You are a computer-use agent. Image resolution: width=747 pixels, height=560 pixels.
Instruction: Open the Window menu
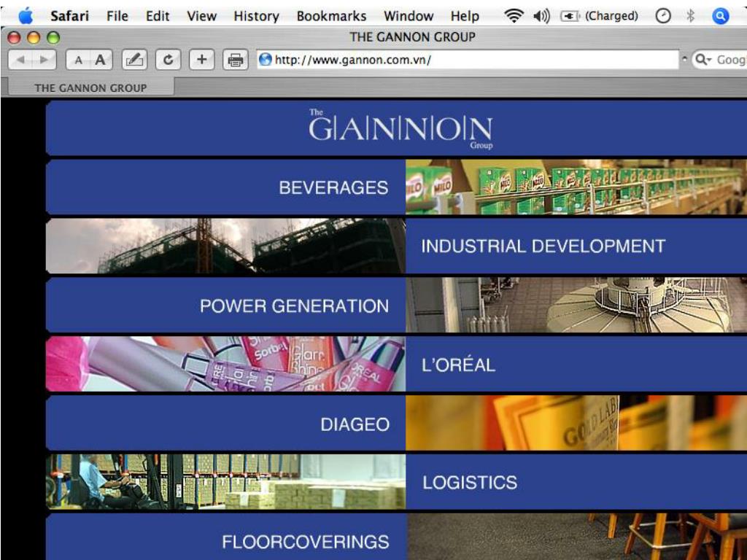(409, 16)
